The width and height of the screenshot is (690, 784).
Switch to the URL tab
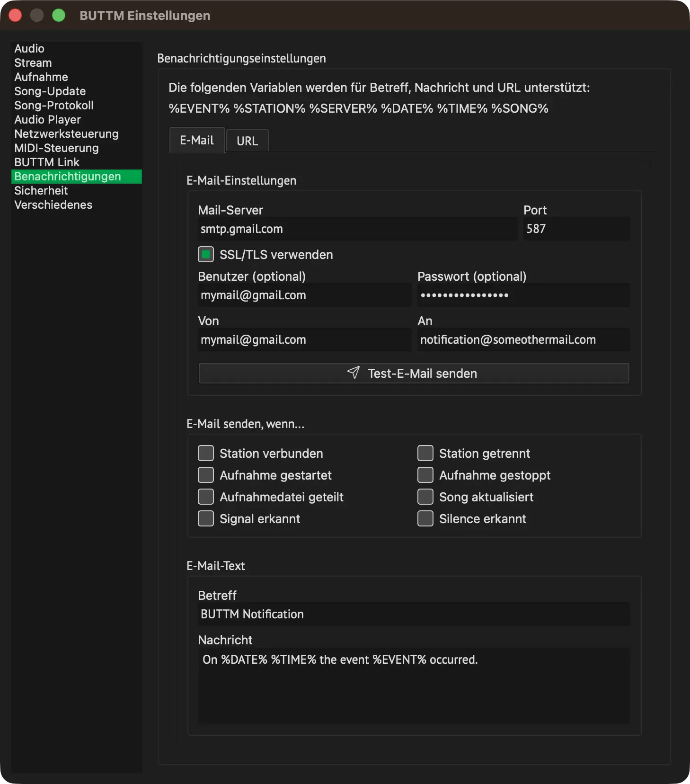click(x=247, y=141)
